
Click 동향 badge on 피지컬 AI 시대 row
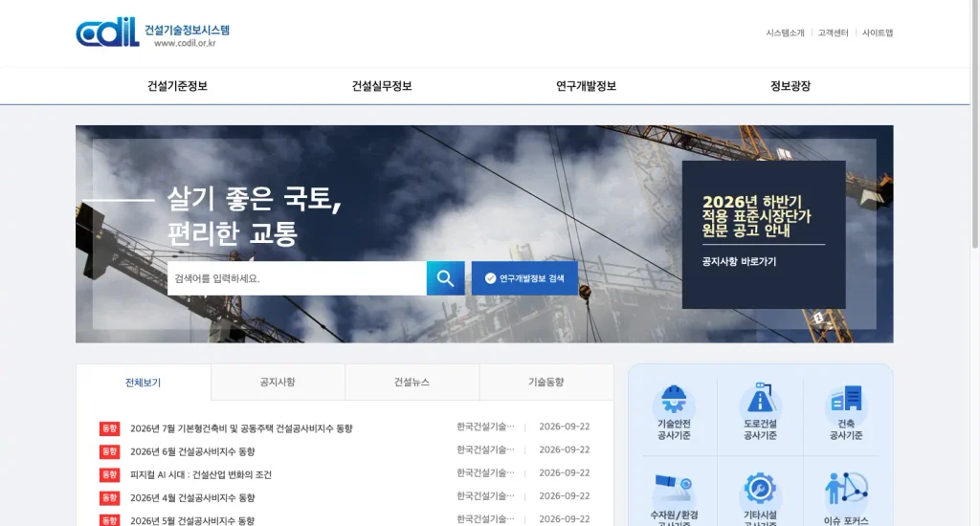click(x=109, y=474)
